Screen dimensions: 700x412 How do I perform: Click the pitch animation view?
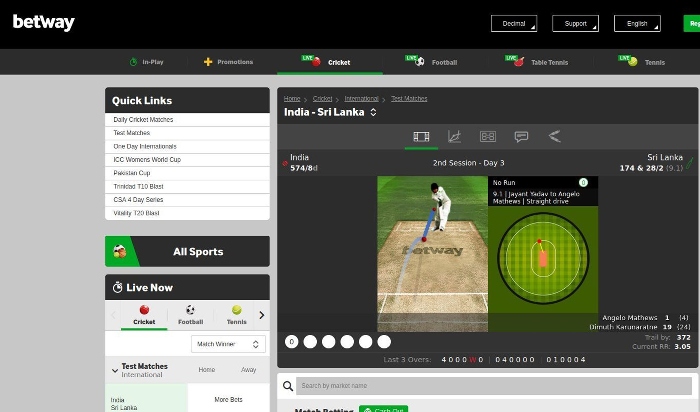click(432, 254)
